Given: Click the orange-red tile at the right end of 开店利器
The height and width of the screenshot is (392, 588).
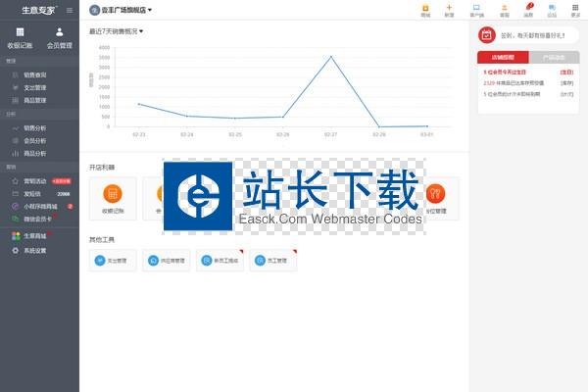Looking at the screenshot, I should (x=436, y=198).
